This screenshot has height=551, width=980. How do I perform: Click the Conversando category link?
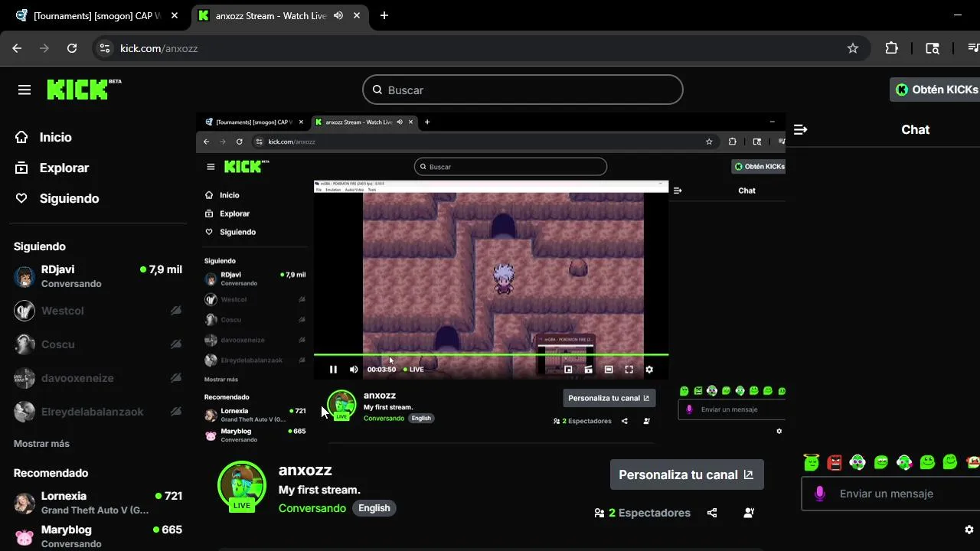[312, 508]
